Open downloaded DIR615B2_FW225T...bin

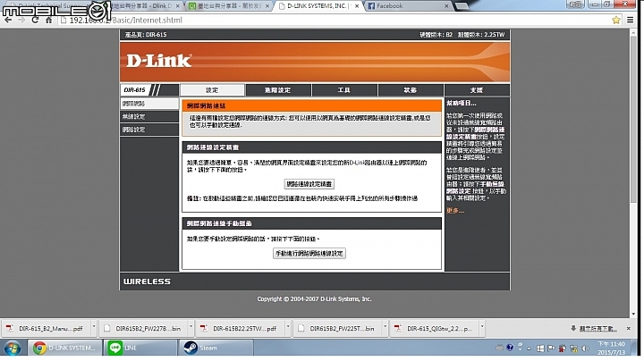pyautogui.click(x=337, y=328)
